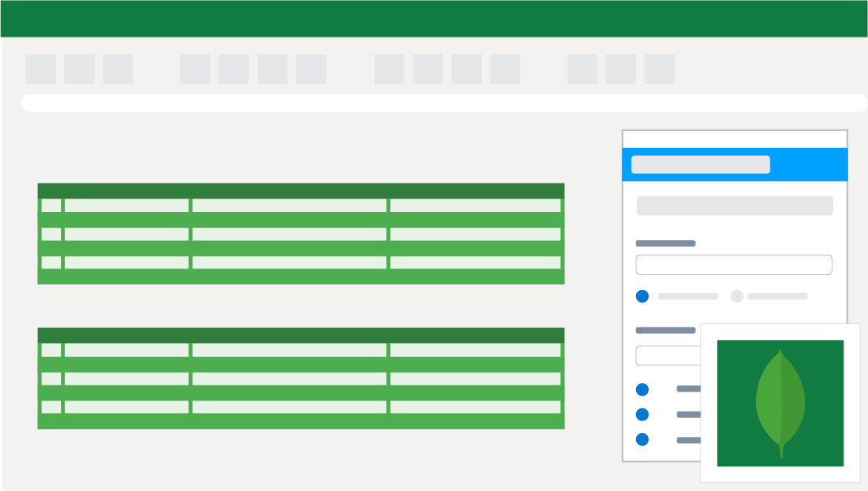Select the last icon of the third toolbar group
Screen dimensions: 868x491
click(503, 68)
